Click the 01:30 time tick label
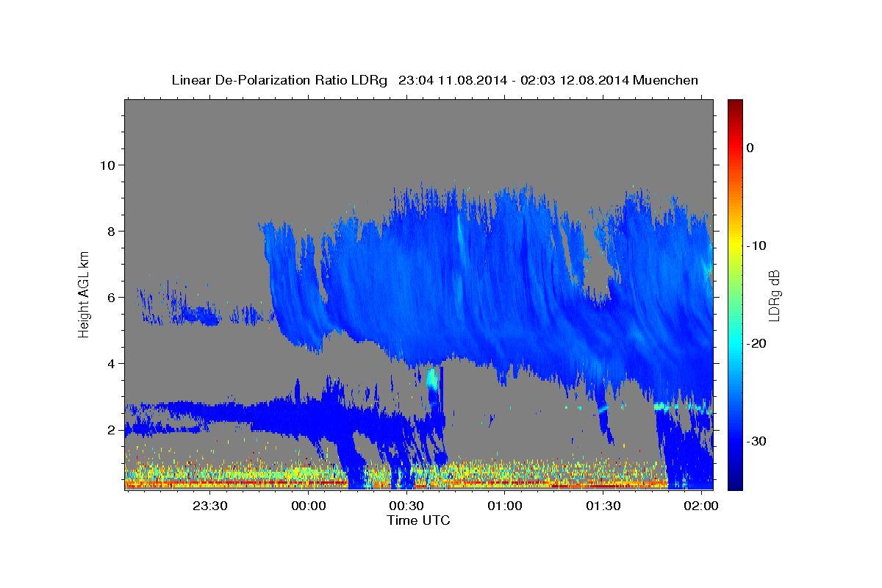This screenshot has width=882, height=588. click(x=603, y=506)
